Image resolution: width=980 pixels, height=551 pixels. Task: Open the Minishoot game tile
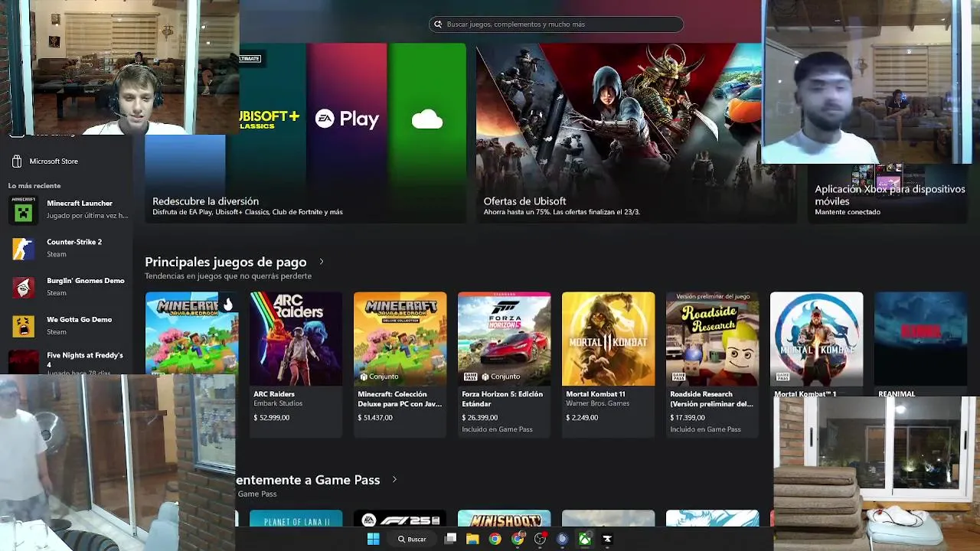tap(504, 519)
